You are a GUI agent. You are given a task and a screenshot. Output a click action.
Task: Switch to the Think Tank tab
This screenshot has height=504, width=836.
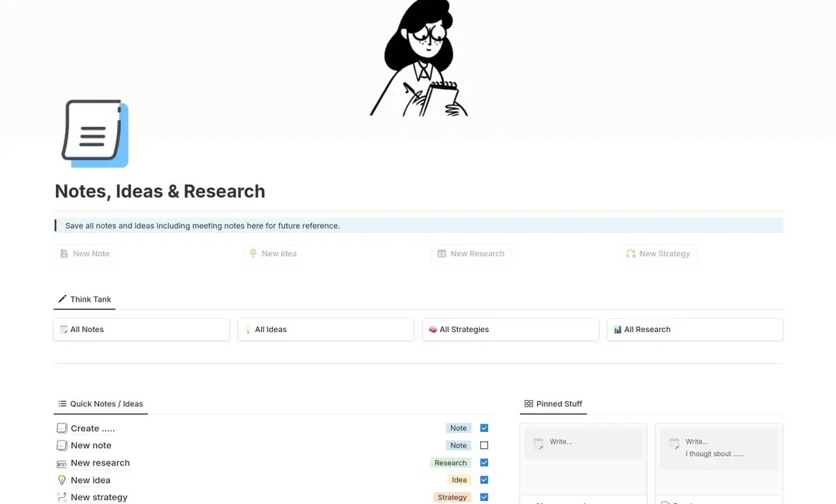(x=84, y=299)
